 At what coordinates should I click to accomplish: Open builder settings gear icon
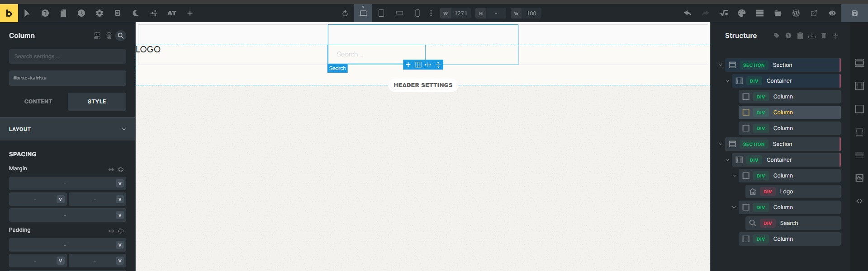[x=100, y=13]
